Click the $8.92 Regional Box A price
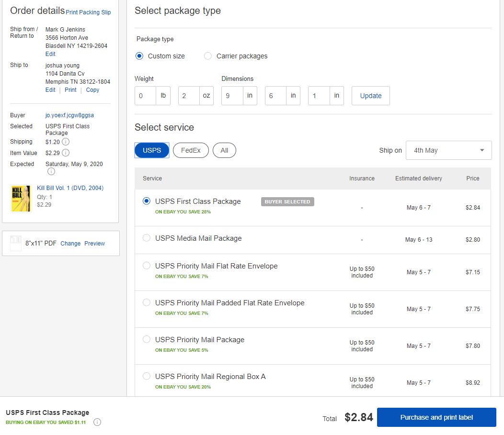Viewport: 504px width, 435px height. [x=472, y=383]
